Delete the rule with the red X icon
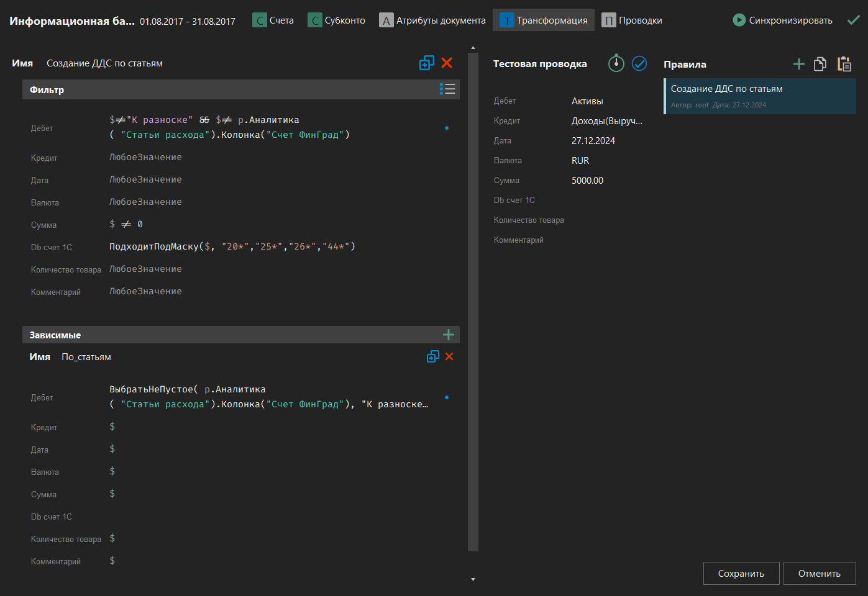This screenshot has width=868, height=596. 447,63
